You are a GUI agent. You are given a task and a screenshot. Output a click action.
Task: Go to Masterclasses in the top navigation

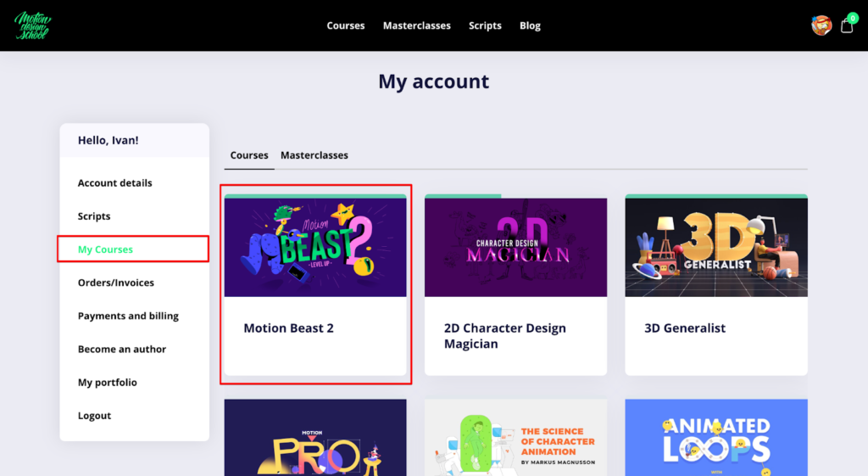coord(417,25)
